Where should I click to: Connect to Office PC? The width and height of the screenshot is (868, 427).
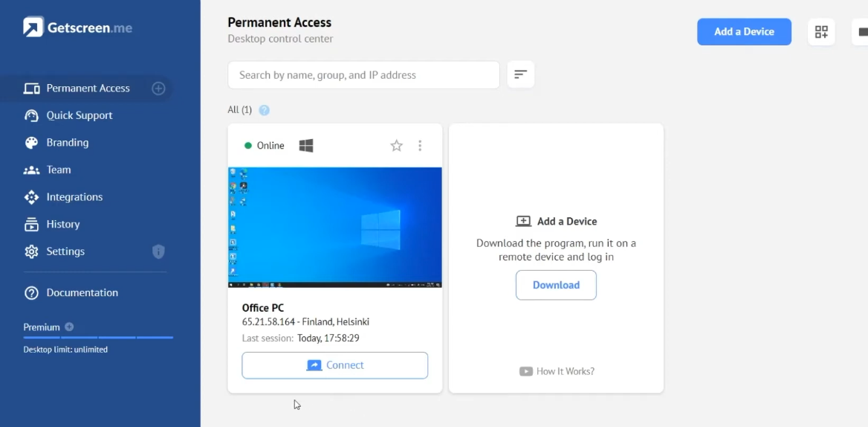click(335, 365)
